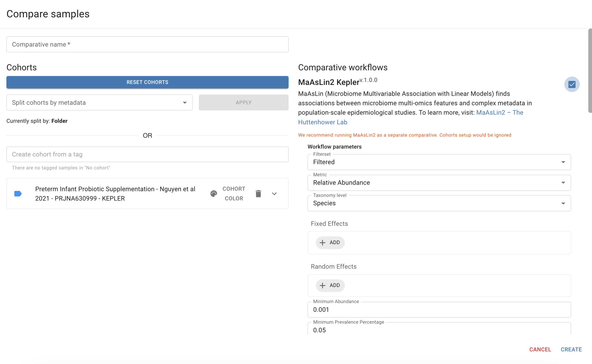Click the Create button
Screen dimensions: 592x364
coord(571,349)
